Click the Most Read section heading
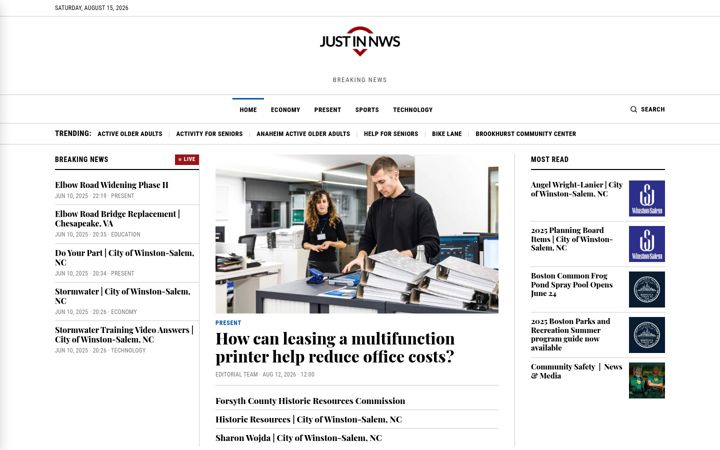Screen dimensions: 720x450 pos(550,159)
